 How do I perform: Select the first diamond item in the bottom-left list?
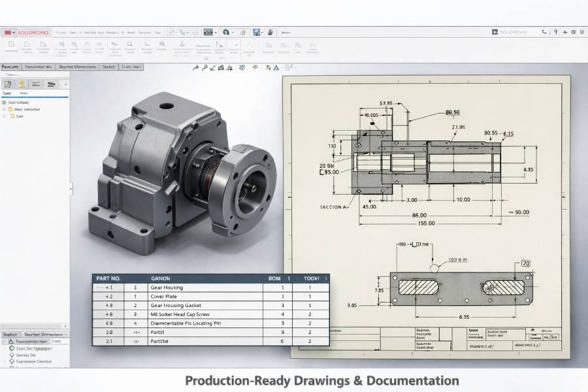tap(22, 355)
